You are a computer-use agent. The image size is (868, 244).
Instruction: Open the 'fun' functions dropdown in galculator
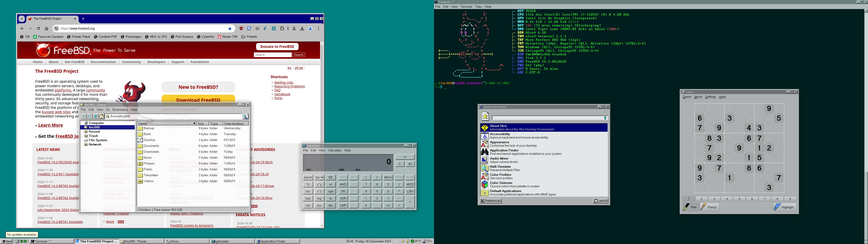(x=319, y=177)
